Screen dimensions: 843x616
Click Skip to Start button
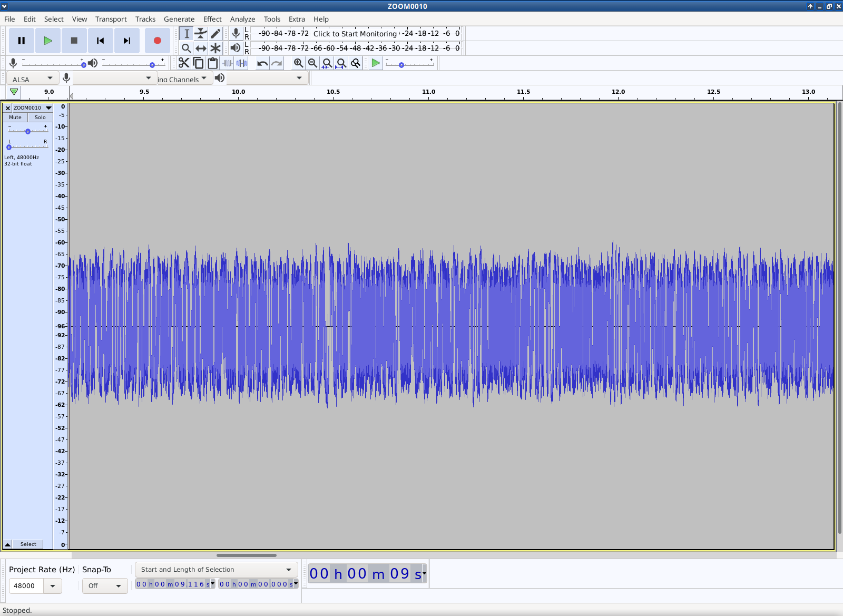[101, 41]
